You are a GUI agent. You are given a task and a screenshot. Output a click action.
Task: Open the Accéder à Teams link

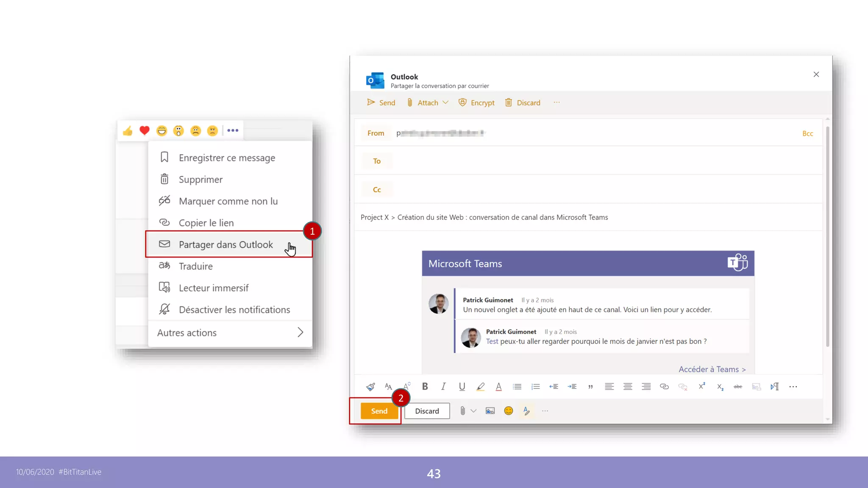[712, 369]
